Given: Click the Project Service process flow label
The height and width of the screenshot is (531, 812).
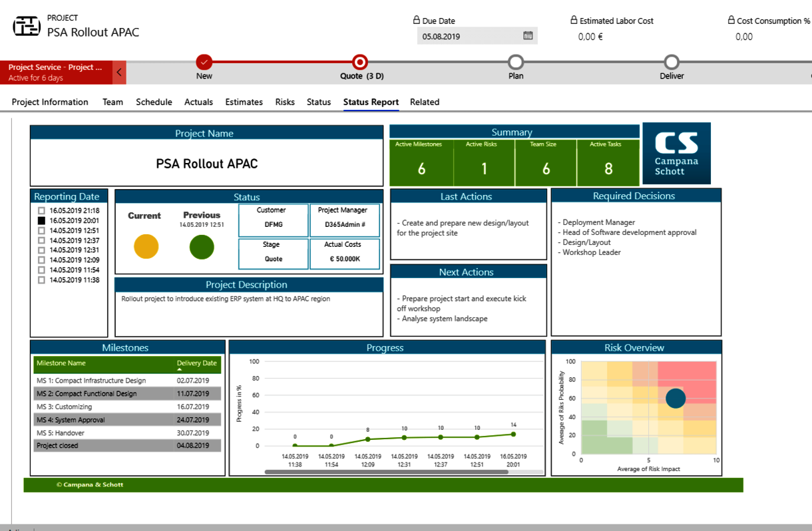Looking at the screenshot, I should coord(56,73).
